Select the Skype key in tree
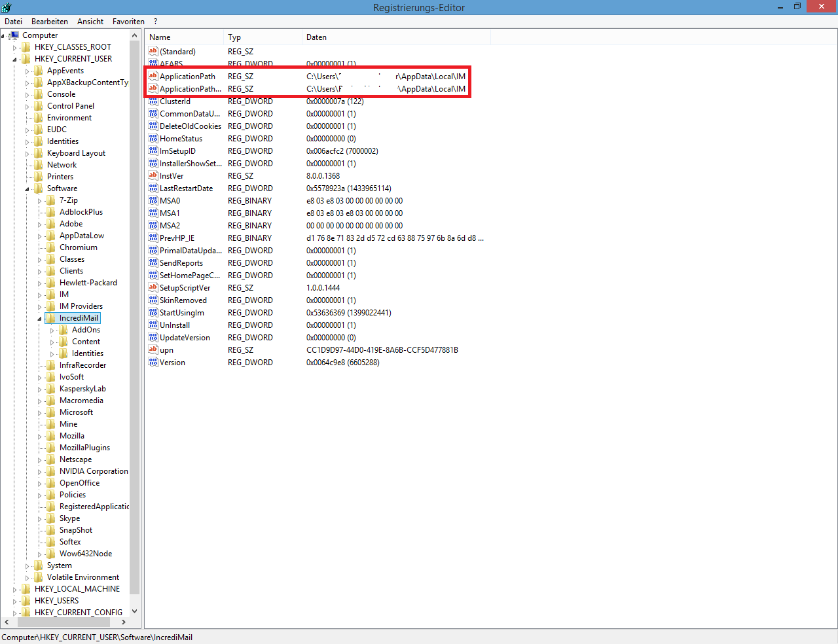This screenshot has width=838, height=644. pyautogui.click(x=69, y=518)
